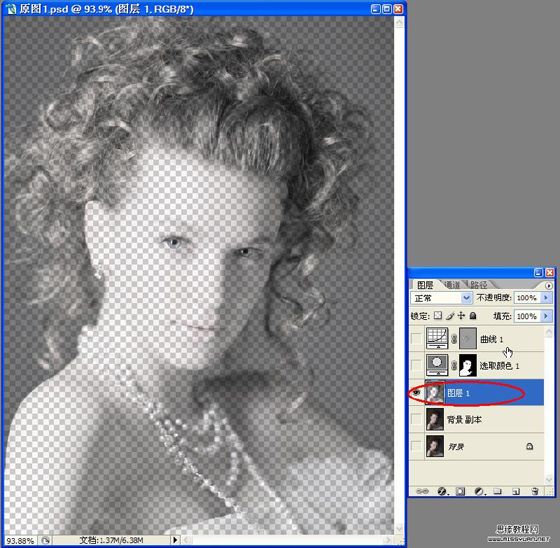Enable lock transparent pixels icon
The image size is (560, 548).
tap(438, 315)
